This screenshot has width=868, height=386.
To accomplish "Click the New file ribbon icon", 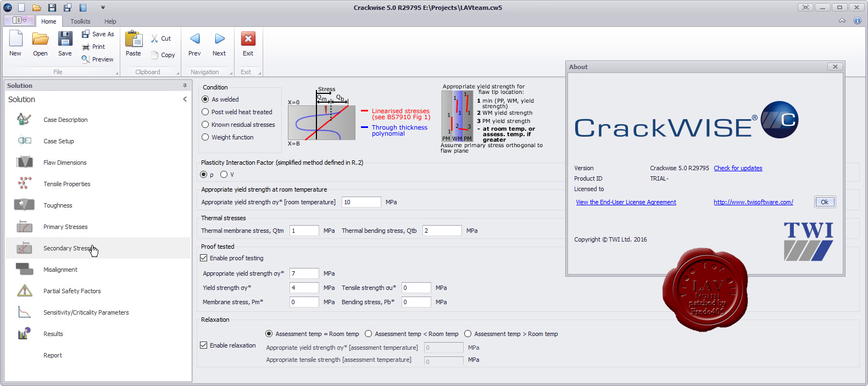I will [x=15, y=39].
